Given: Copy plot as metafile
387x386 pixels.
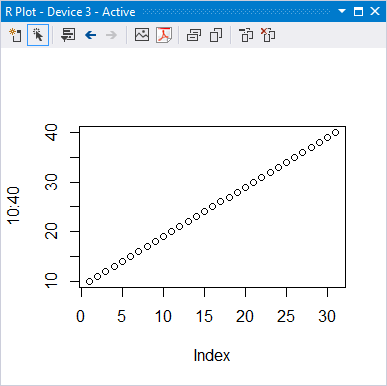Looking at the screenshot, I should pos(216,35).
